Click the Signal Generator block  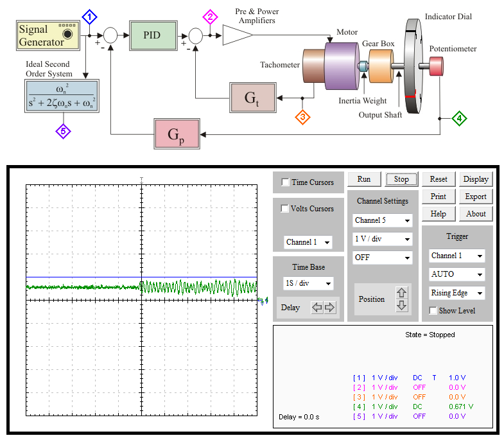click(48, 35)
